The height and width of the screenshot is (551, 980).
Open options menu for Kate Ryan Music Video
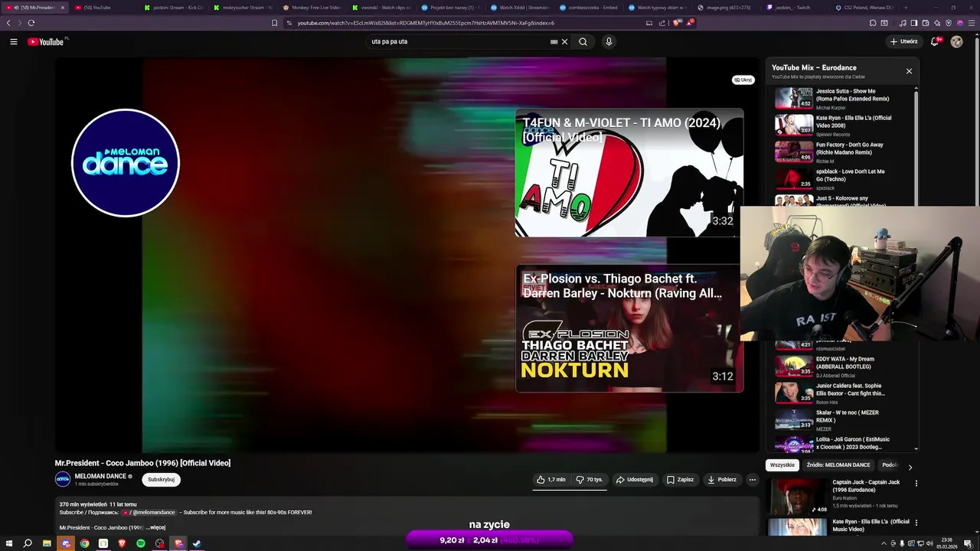point(916,523)
